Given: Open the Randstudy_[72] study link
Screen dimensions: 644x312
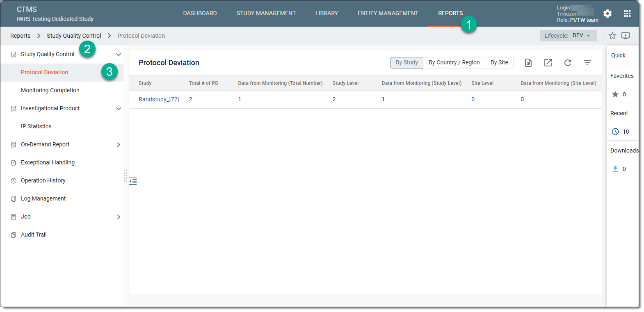Looking at the screenshot, I should coord(159,99).
